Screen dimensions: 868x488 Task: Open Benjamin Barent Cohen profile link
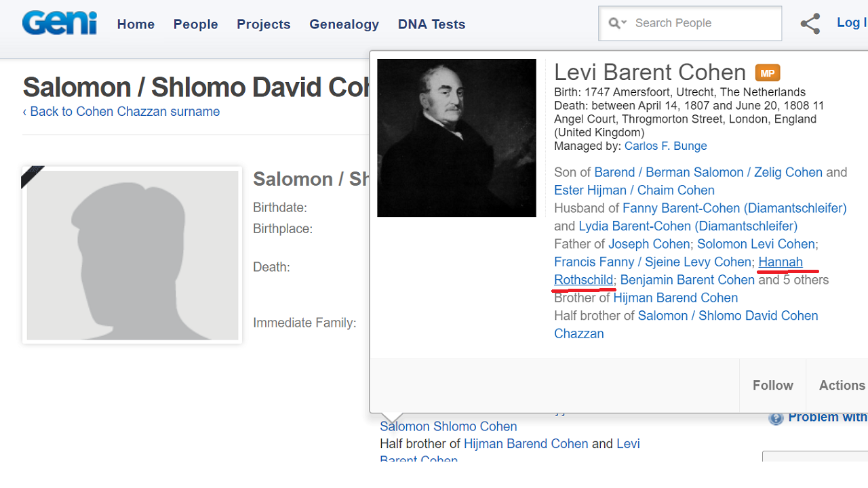tap(687, 280)
